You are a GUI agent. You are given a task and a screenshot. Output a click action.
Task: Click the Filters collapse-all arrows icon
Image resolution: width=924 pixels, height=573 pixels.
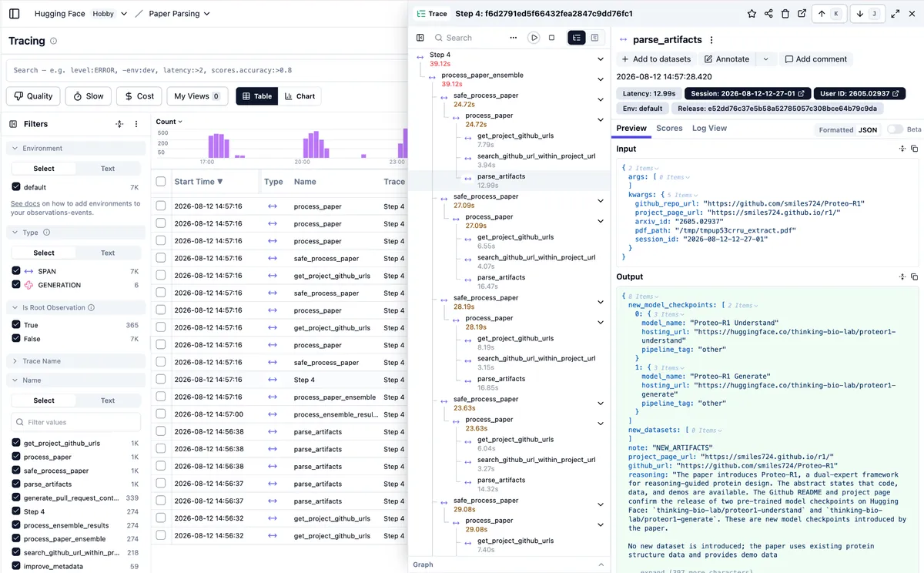(119, 124)
